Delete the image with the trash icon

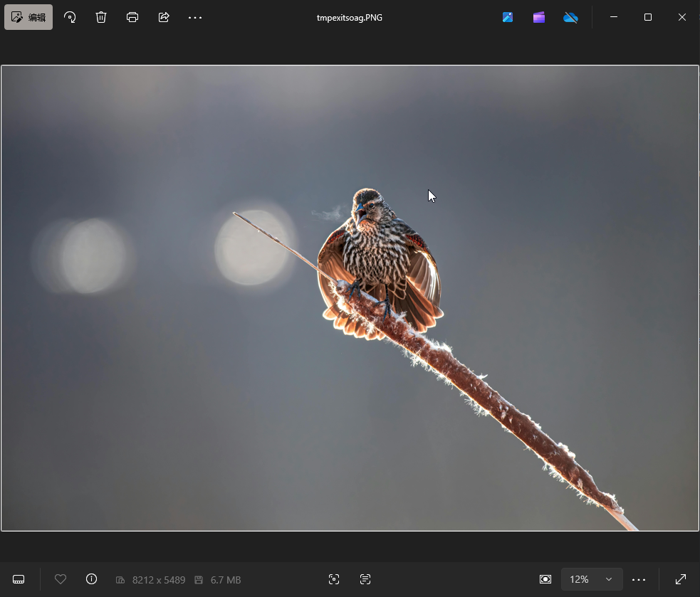pos(101,17)
